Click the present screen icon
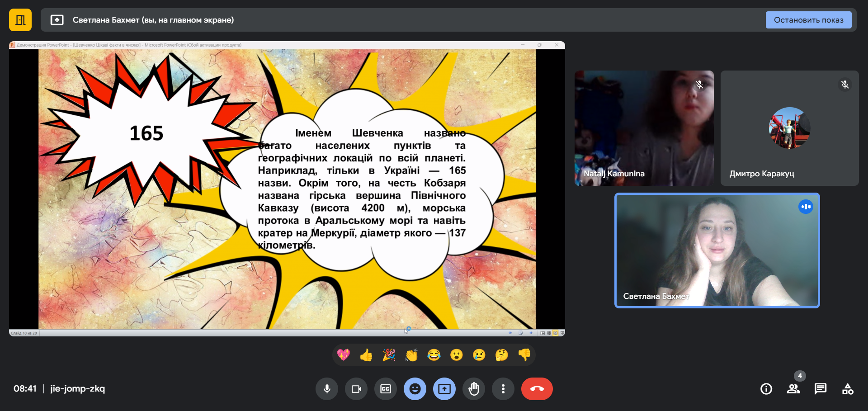 444,389
